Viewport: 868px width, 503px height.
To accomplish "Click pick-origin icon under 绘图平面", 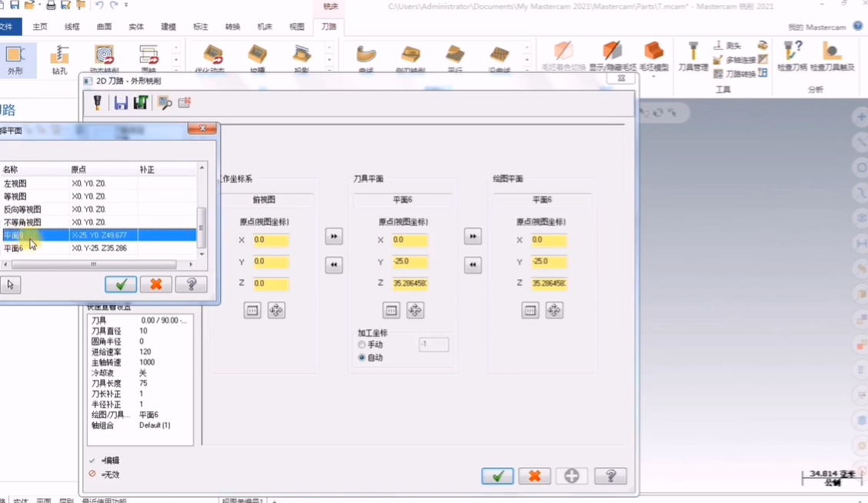I will click(553, 311).
